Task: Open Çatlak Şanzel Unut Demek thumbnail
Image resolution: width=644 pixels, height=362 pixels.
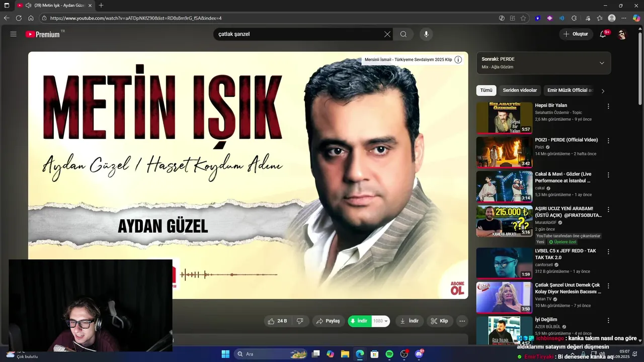Action: point(504,297)
